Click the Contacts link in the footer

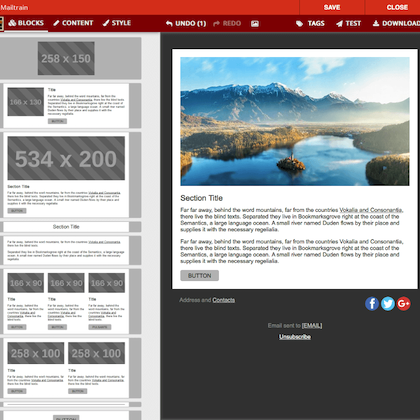point(224,300)
